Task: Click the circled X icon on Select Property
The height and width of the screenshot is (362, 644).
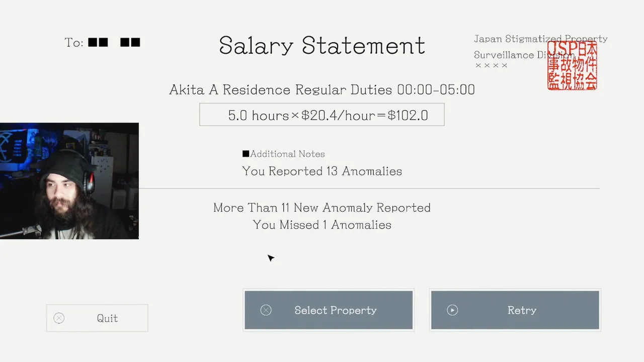Action: [x=266, y=310]
